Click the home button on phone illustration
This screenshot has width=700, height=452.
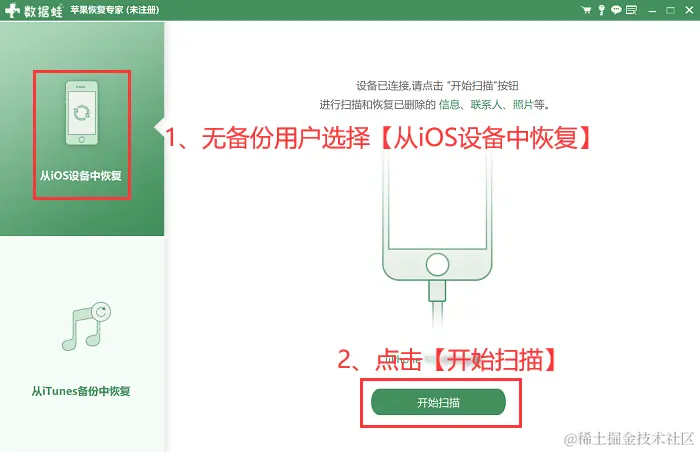[x=437, y=265]
